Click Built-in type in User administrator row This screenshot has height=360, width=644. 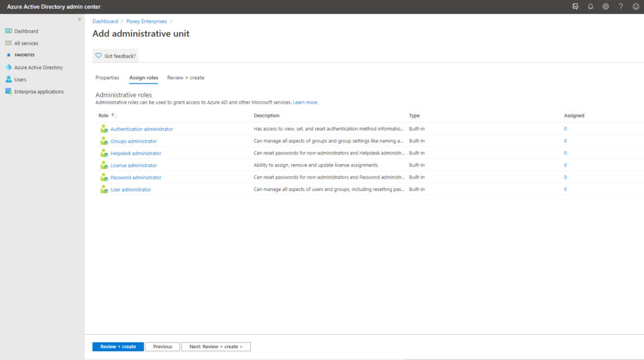tap(417, 189)
